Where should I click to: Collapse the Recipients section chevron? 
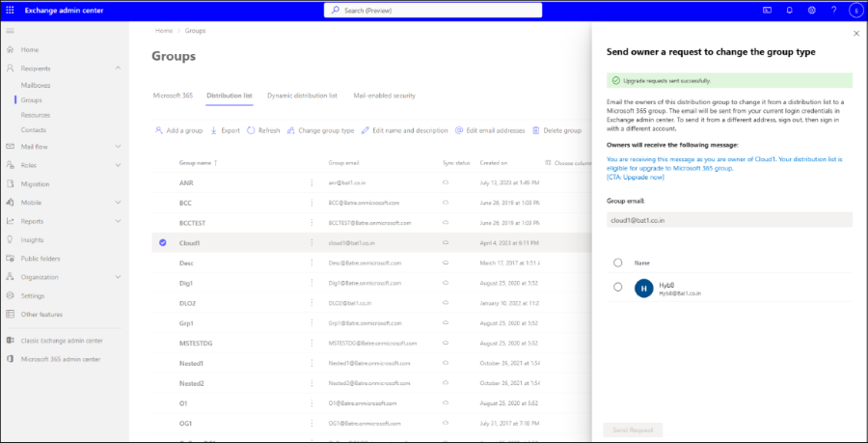118,69
